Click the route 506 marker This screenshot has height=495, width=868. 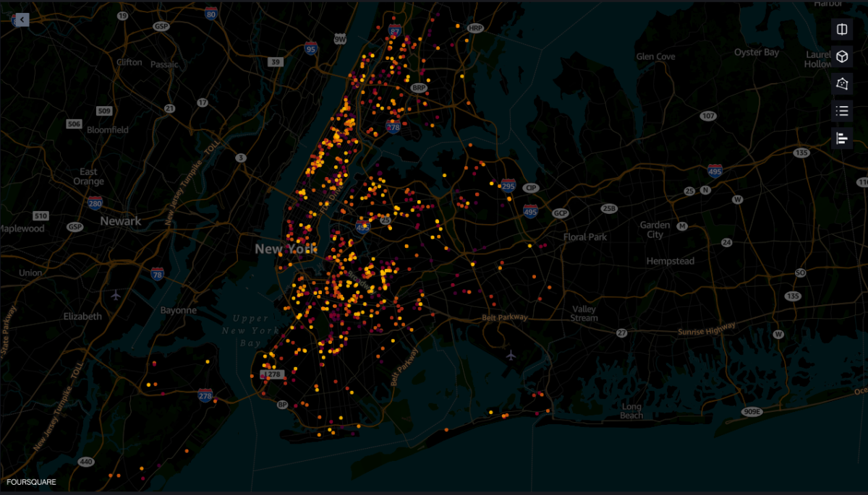point(74,124)
